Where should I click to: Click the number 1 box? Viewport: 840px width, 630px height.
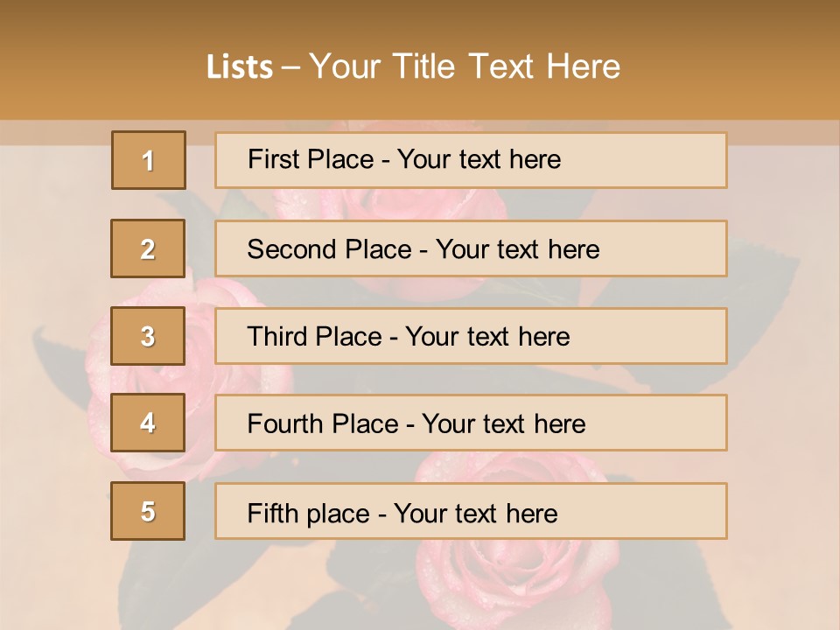point(149,160)
